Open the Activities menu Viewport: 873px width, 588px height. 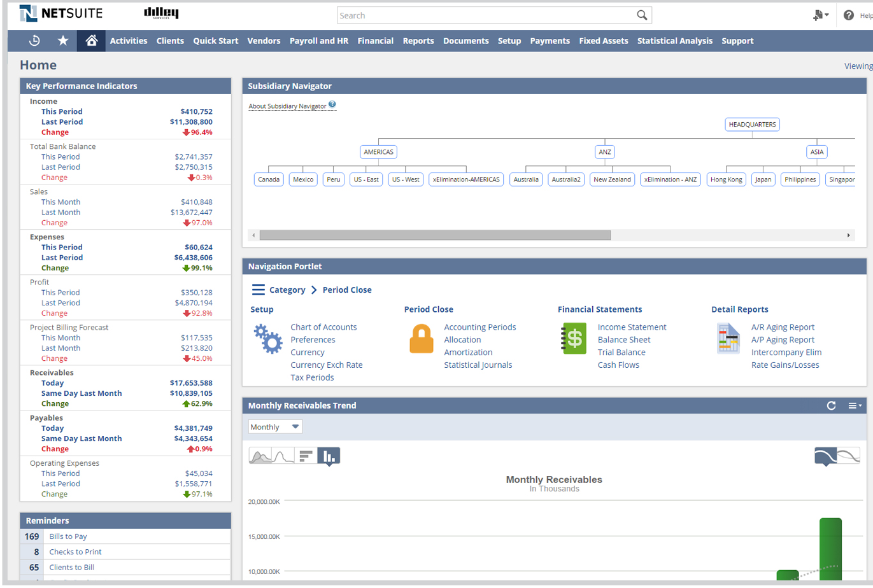(129, 41)
